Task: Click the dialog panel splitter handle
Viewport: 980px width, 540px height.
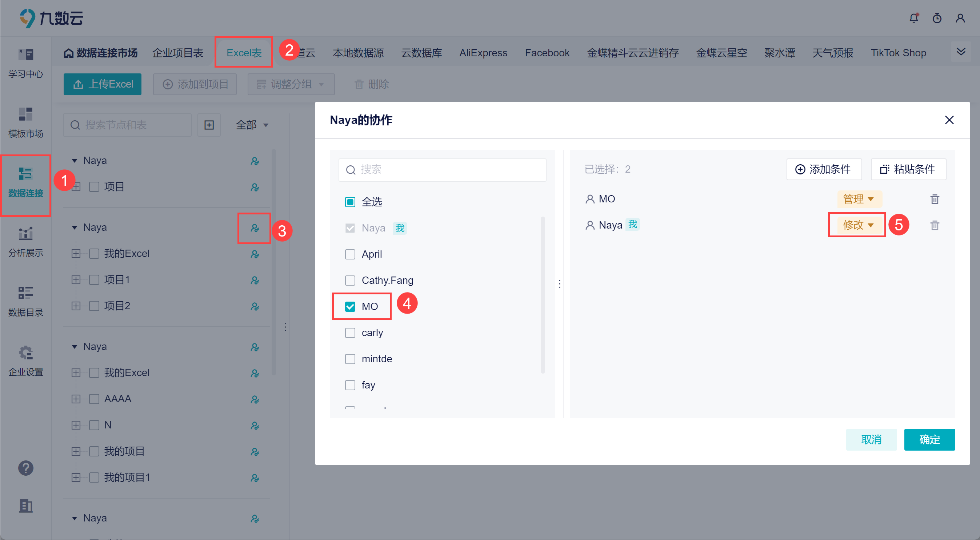Action: pos(559,284)
